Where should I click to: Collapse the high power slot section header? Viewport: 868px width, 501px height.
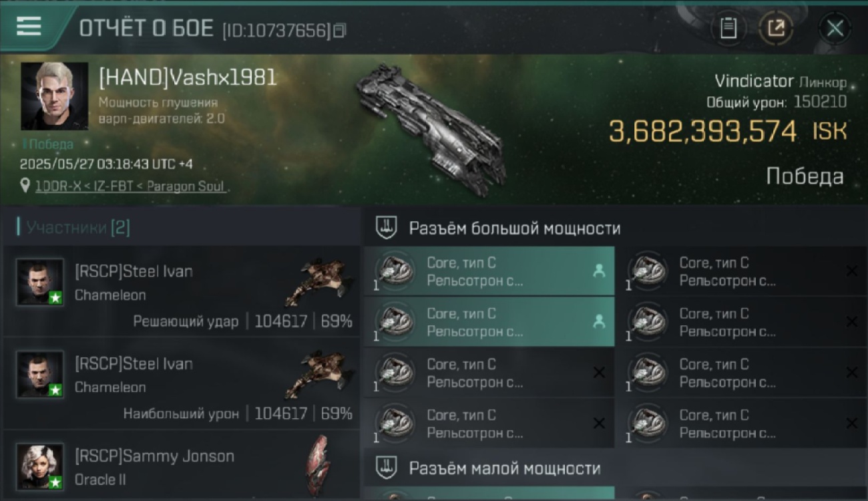point(616,228)
